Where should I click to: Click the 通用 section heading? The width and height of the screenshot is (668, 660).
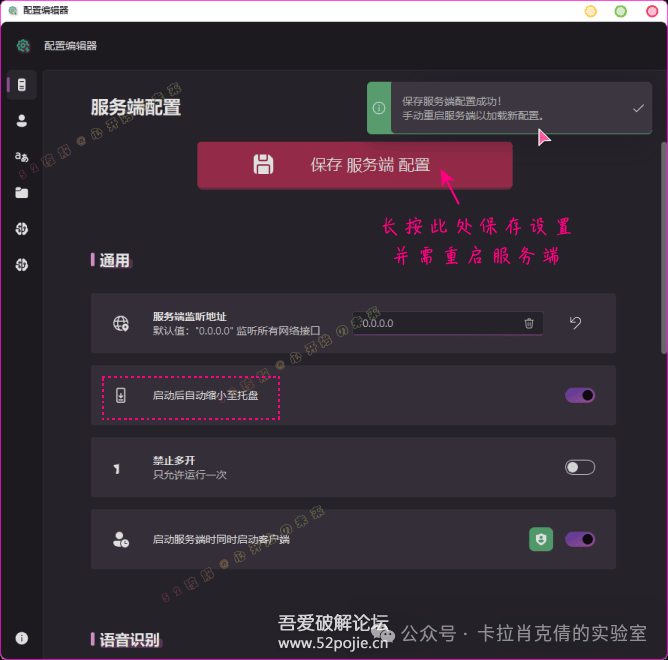click(x=114, y=260)
